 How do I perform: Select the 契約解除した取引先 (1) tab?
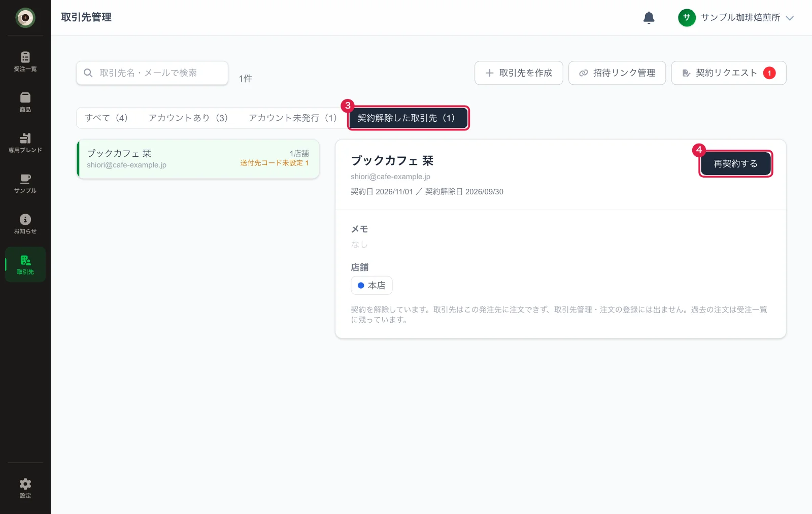click(x=409, y=118)
